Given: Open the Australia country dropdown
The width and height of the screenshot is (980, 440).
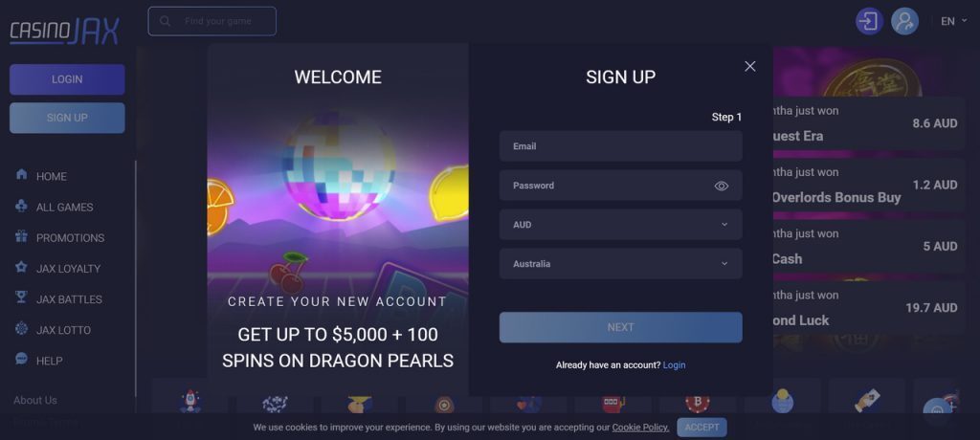Looking at the screenshot, I should pos(620,264).
